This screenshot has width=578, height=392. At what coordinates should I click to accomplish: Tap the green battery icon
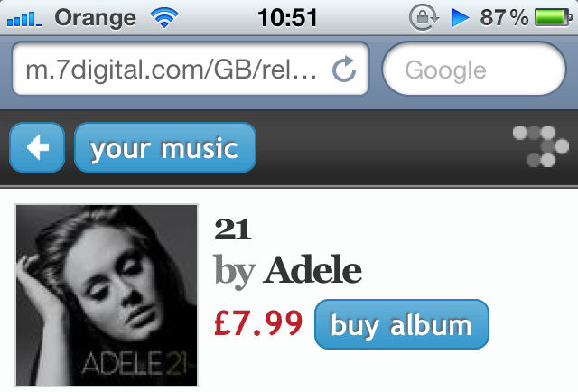point(553,18)
